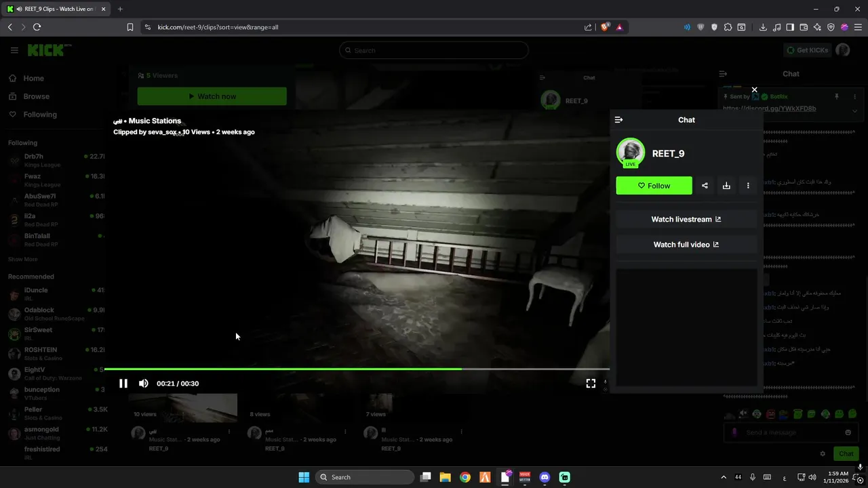Image resolution: width=868 pixels, height=488 pixels.
Task: Open Brave VPN icon
Action: point(831,27)
